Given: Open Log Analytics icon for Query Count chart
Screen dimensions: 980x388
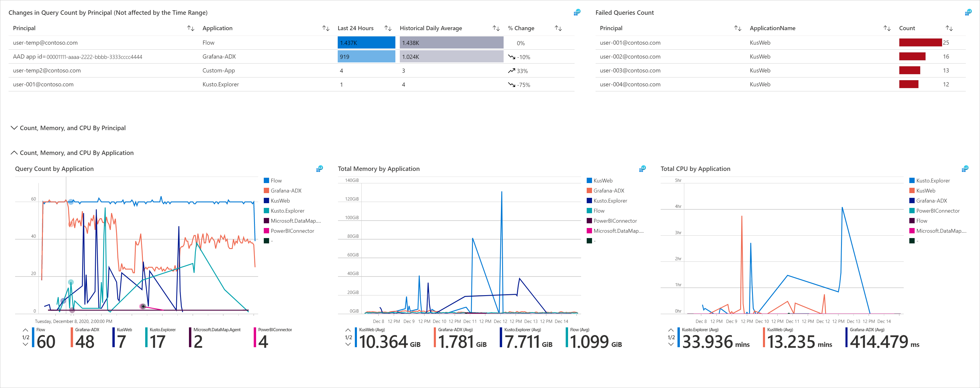Looking at the screenshot, I should click(320, 169).
